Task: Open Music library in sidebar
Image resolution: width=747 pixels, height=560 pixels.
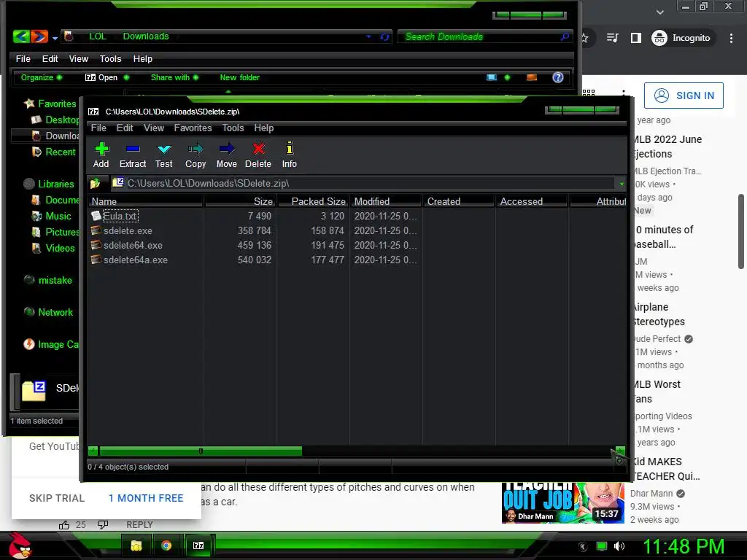Action: [x=52, y=216]
